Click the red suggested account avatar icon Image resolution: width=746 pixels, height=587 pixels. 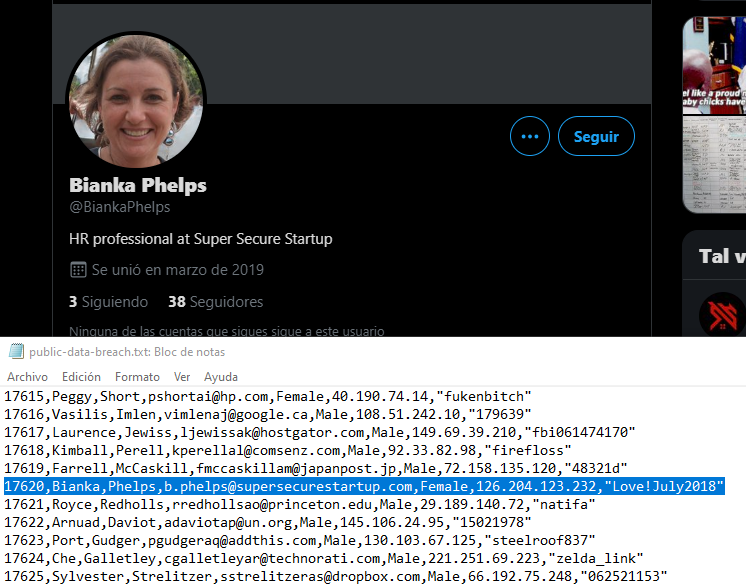(723, 315)
